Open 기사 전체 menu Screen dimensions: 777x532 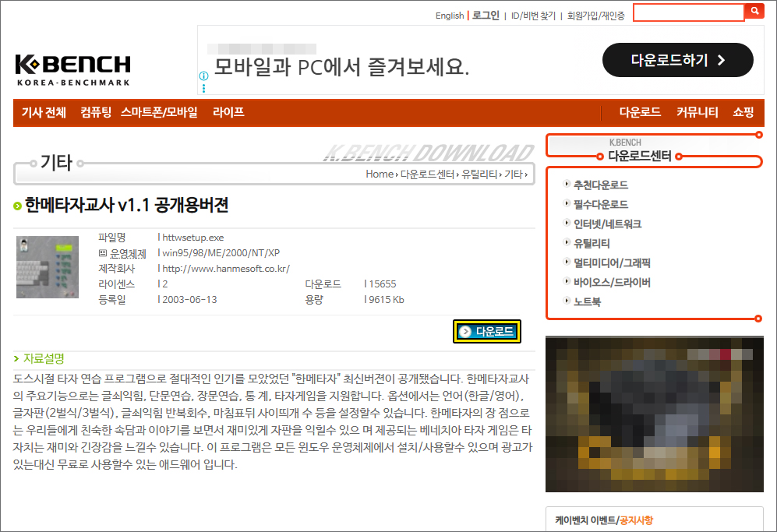click(44, 112)
